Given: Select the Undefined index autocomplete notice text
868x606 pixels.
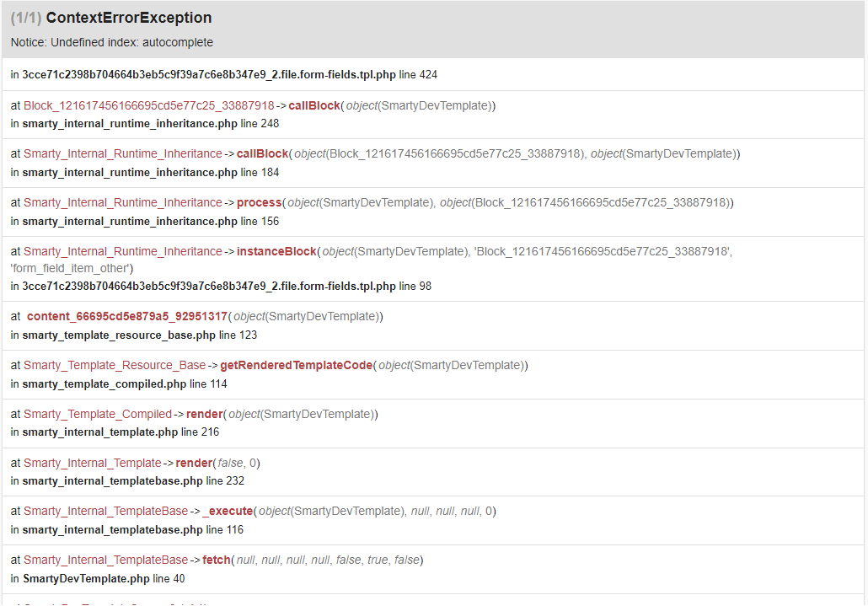Looking at the screenshot, I should pos(112,43).
